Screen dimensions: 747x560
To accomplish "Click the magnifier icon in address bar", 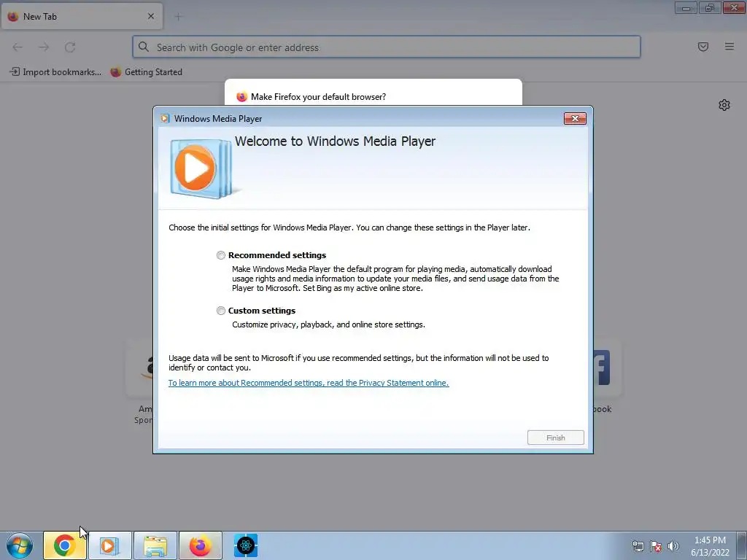I will click(144, 47).
